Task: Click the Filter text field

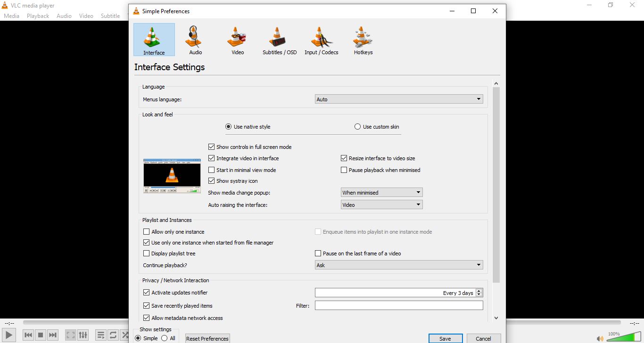Action: 399,306
